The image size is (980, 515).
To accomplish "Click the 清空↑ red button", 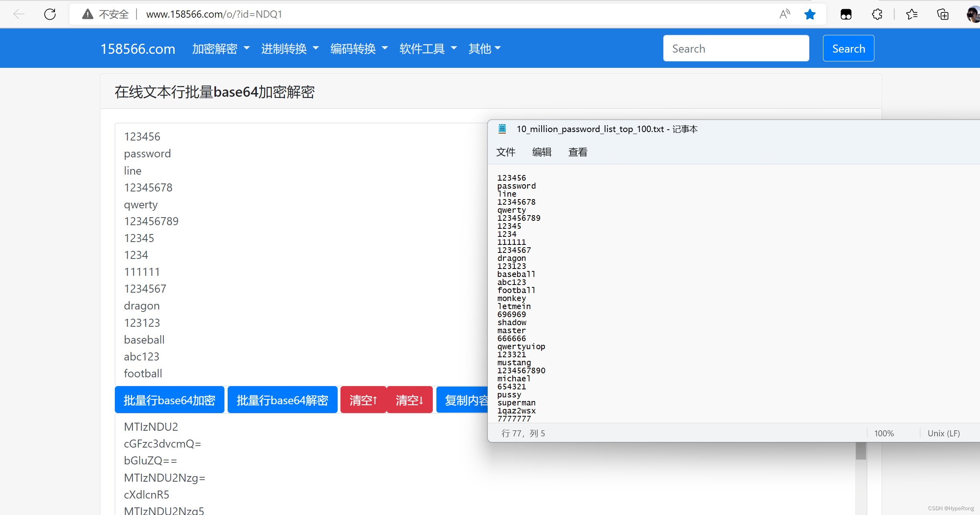I will point(363,400).
